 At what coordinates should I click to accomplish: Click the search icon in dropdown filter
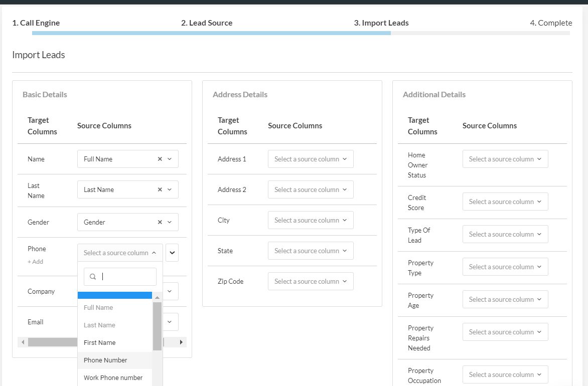(x=93, y=277)
